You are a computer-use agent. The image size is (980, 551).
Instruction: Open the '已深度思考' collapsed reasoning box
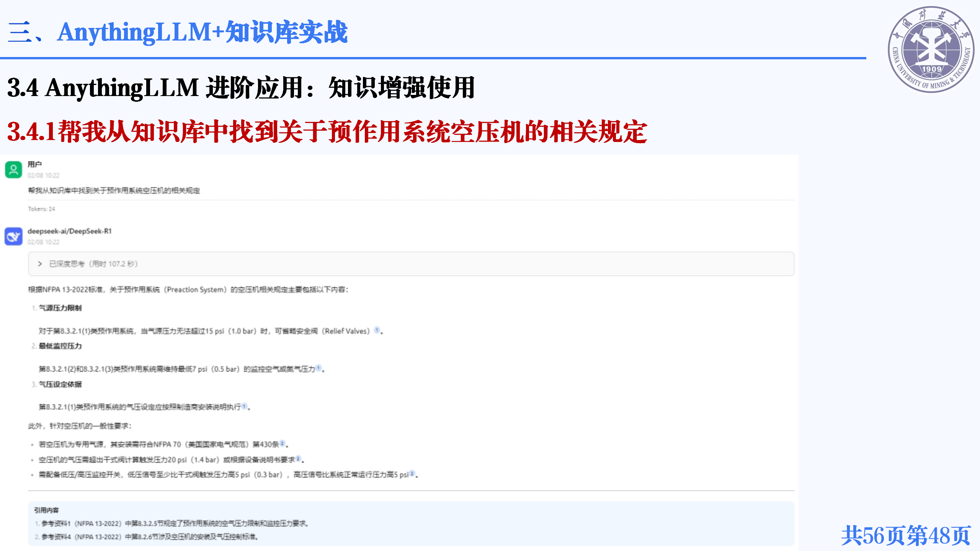[x=411, y=264]
